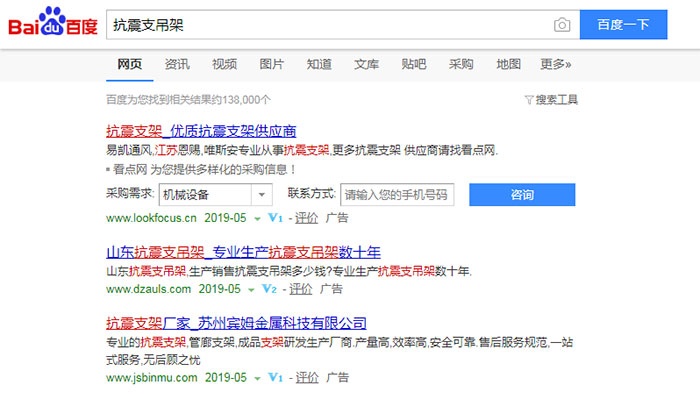Expand arrow next to jsbinmu.com date

tap(258, 378)
